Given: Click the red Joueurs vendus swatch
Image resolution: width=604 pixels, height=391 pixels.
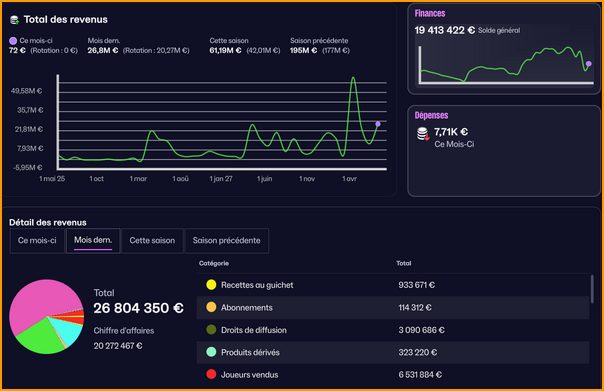Looking at the screenshot, I should tap(211, 374).
